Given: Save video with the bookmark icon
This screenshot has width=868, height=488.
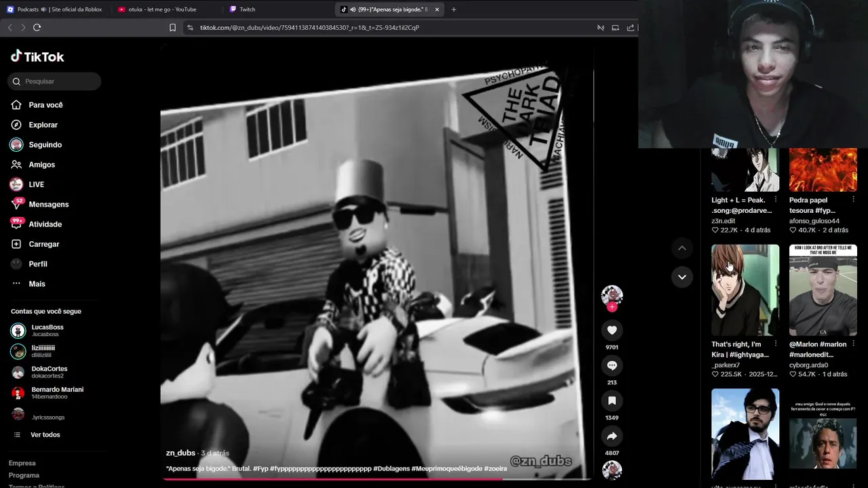Looking at the screenshot, I should pos(612,401).
